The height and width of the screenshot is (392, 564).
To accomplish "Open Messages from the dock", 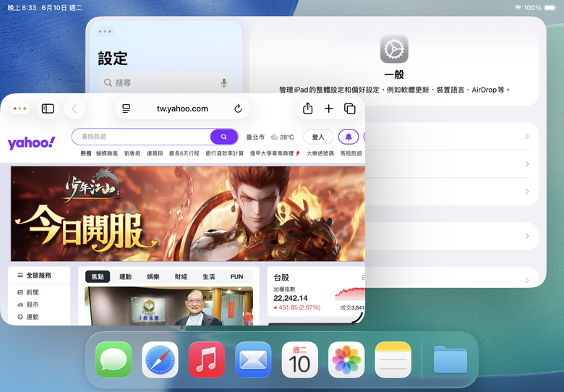I will (x=114, y=359).
